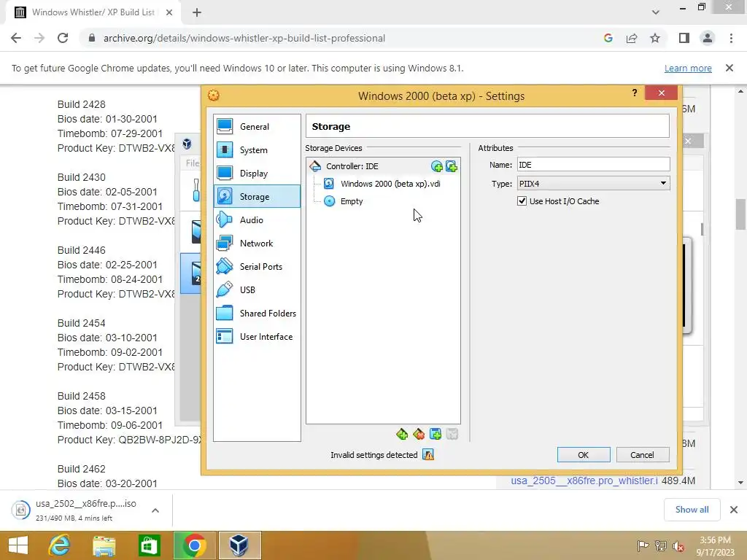
Task: Click the taskbar clock showing 3:56 PM
Action: click(715, 546)
